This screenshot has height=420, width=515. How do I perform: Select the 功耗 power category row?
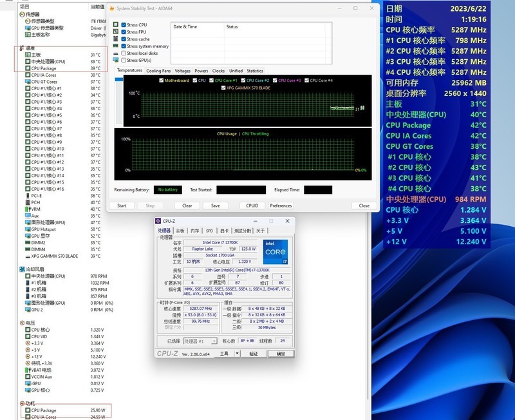31,403
